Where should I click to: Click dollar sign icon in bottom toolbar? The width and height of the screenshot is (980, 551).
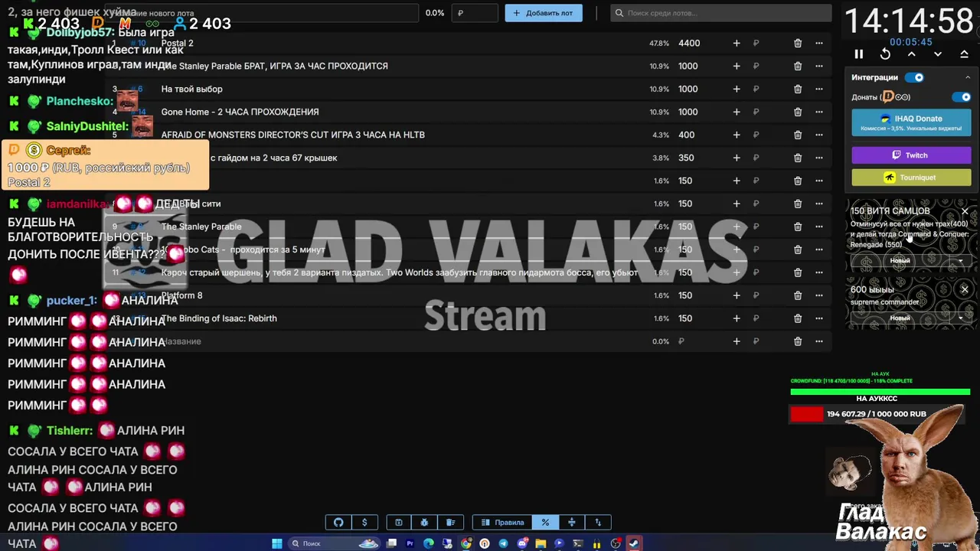[364, 523]
